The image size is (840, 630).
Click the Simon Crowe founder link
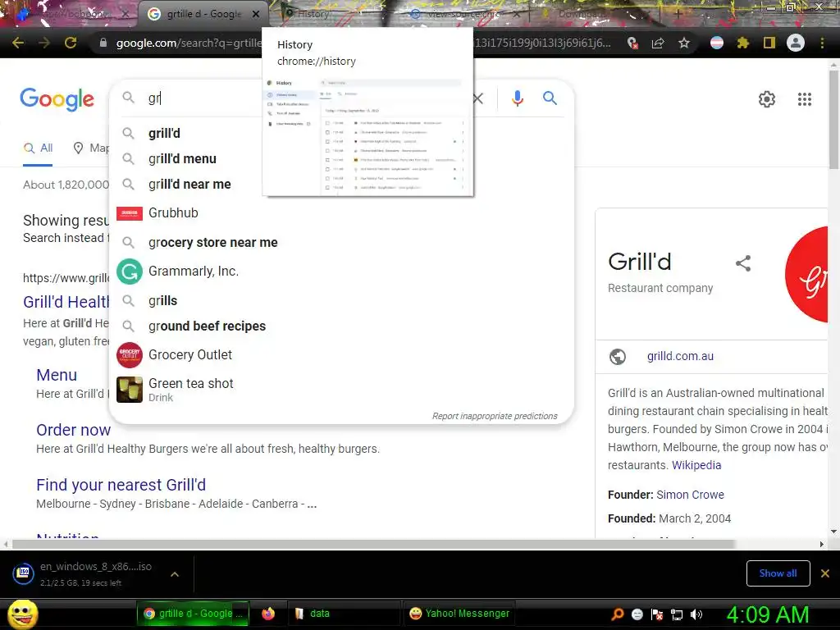click(x=690, y=495)
